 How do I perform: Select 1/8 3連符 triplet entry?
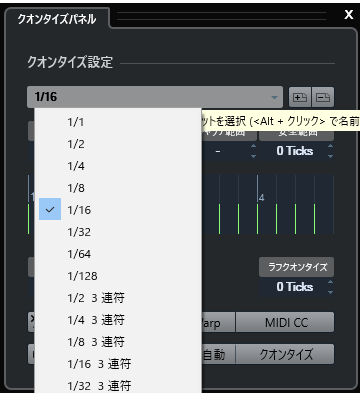118,342
